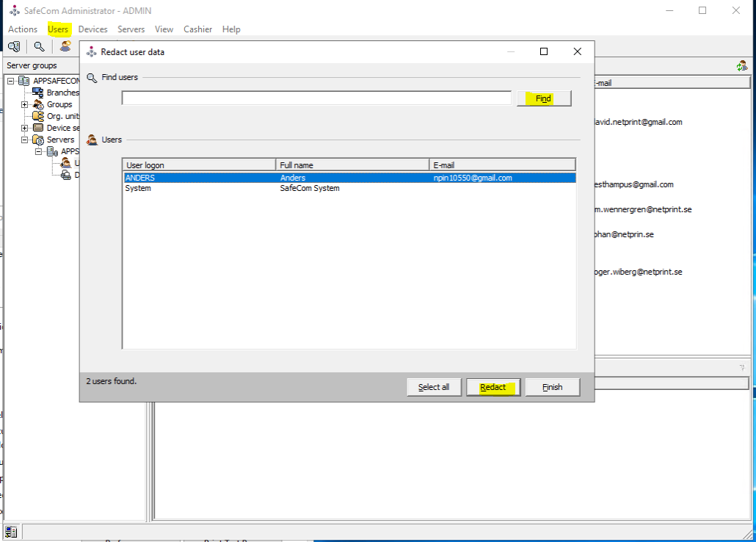The image size is (756, 542).
Task: Click the Find users search field
Action: point(316,98)
